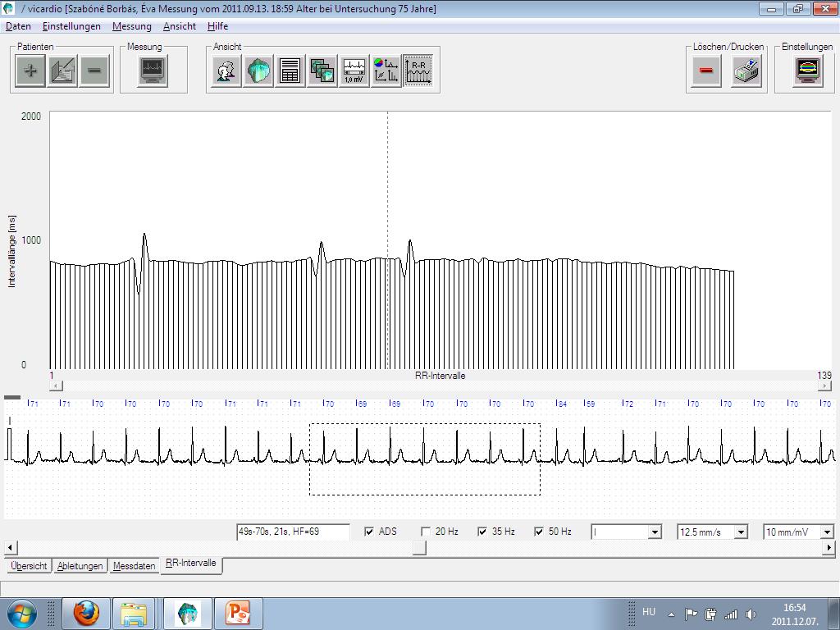Screen dimensions: 840x630
Task: Uncheck the 35 Hz filter
Action: pos(482,532)
